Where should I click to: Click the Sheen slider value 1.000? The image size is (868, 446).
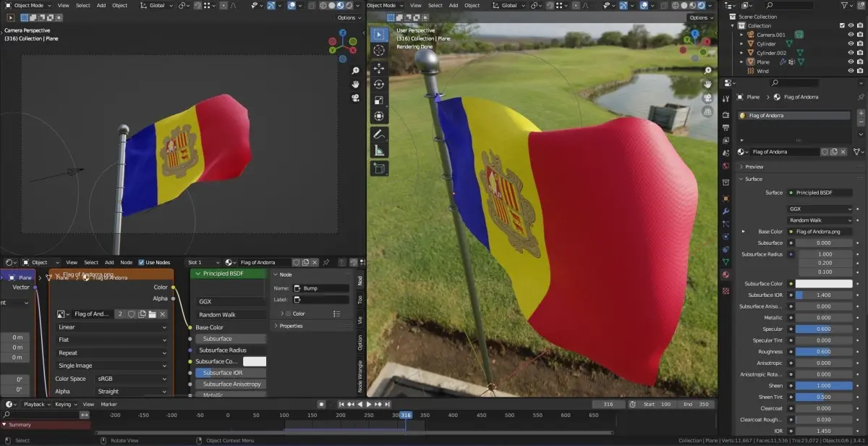click(x=824, y=386)
